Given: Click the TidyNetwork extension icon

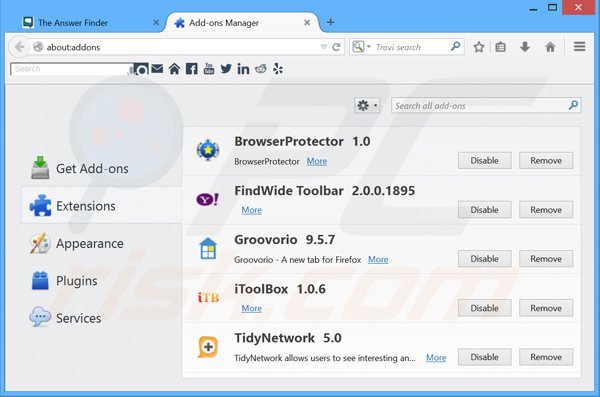Looking at the screenshot, I should [208, 347].
